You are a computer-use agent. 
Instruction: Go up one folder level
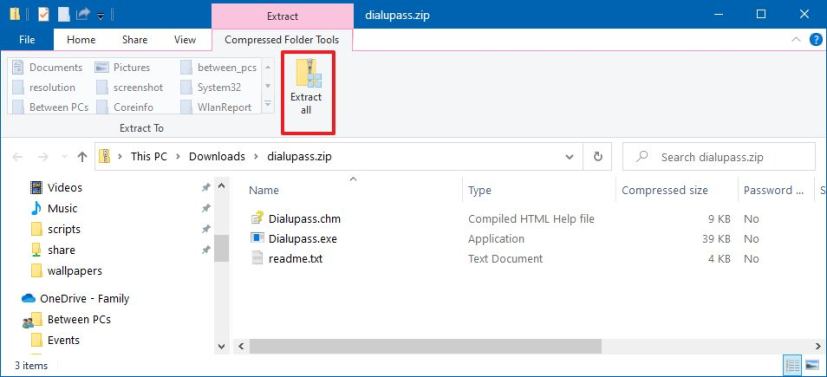[x=82, y=157]
